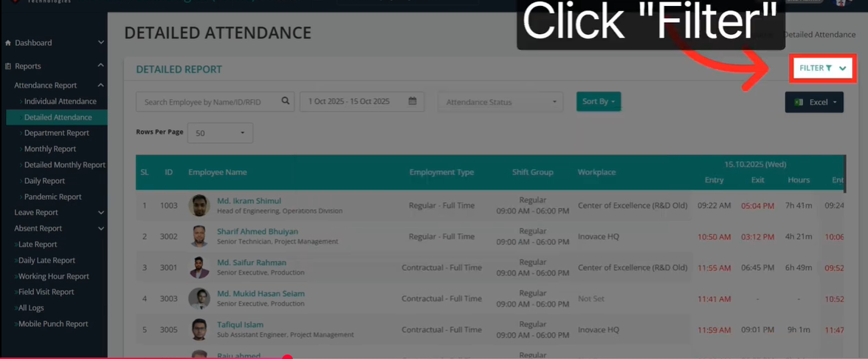
Task: Open Individual Attendance report
Action: click(x=60, y=101)
